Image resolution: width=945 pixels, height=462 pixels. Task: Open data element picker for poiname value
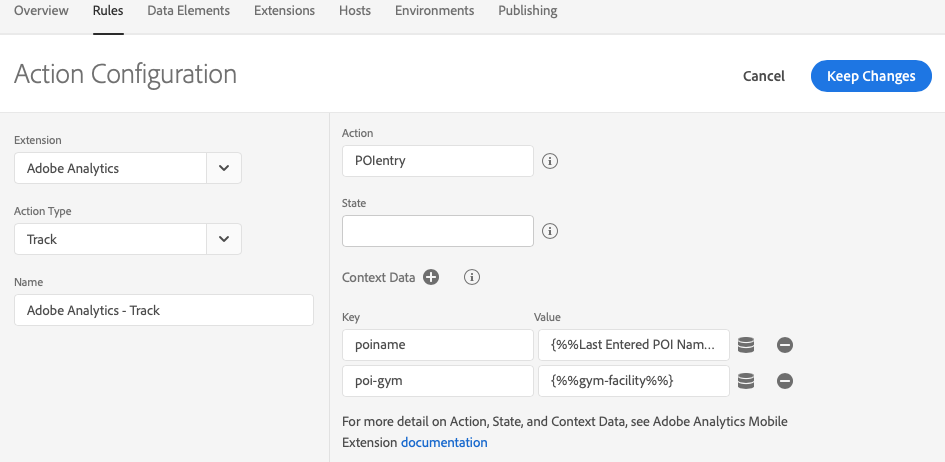[x=745, y=345]
